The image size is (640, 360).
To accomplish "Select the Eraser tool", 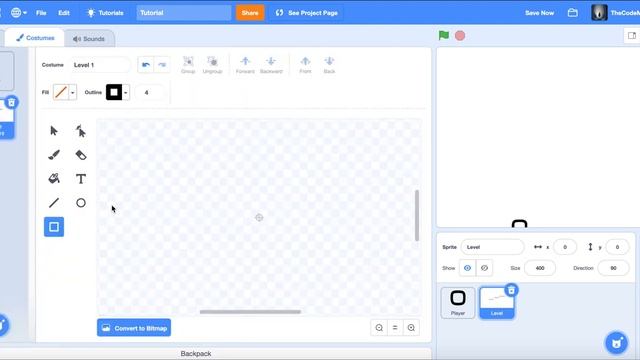I will click(x=81, y=155).
